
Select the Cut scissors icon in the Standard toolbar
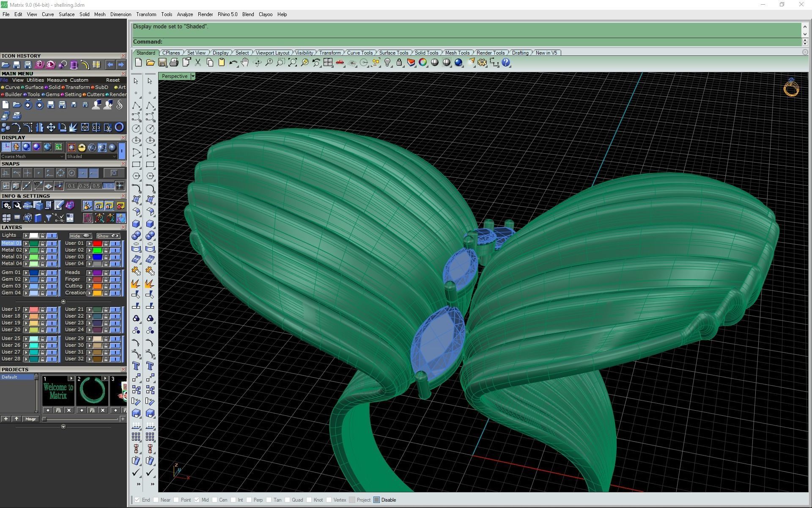pyautogui.click(x=198, y=63)
